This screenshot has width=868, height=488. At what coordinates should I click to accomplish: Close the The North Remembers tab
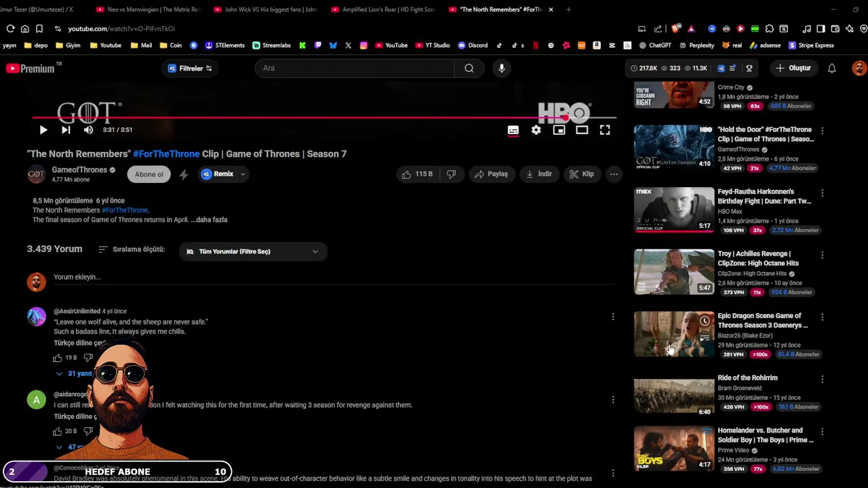[551, 9]
